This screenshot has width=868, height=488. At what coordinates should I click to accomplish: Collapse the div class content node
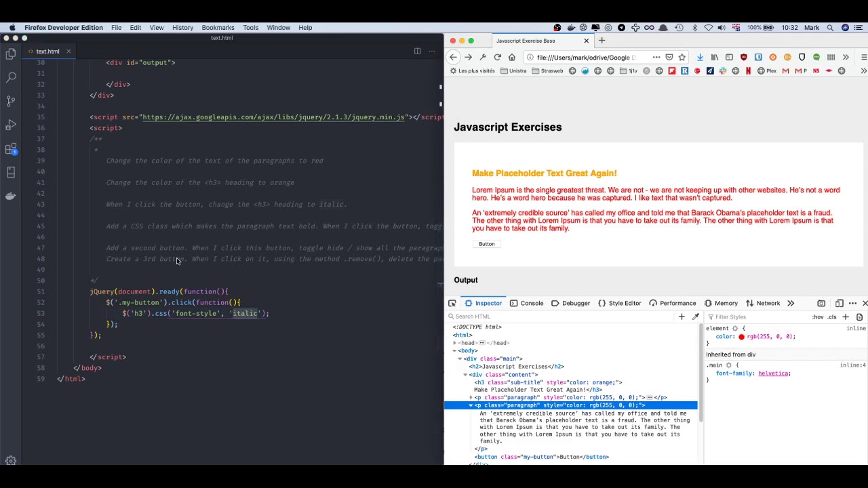(x=465, y=375)
